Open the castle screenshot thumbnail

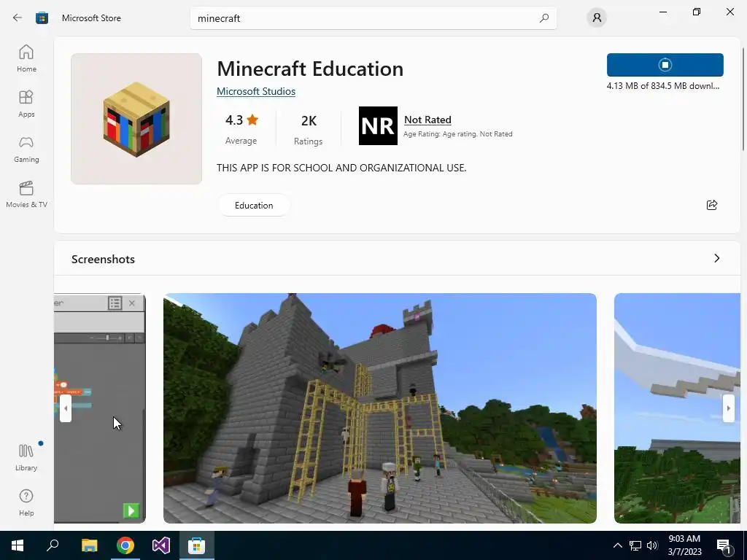pos(379,408)
